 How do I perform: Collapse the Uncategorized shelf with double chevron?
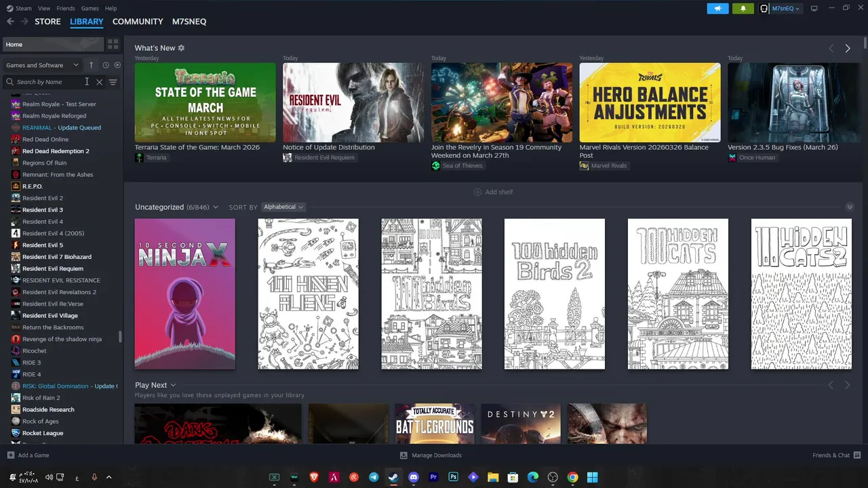click(850, 207)
